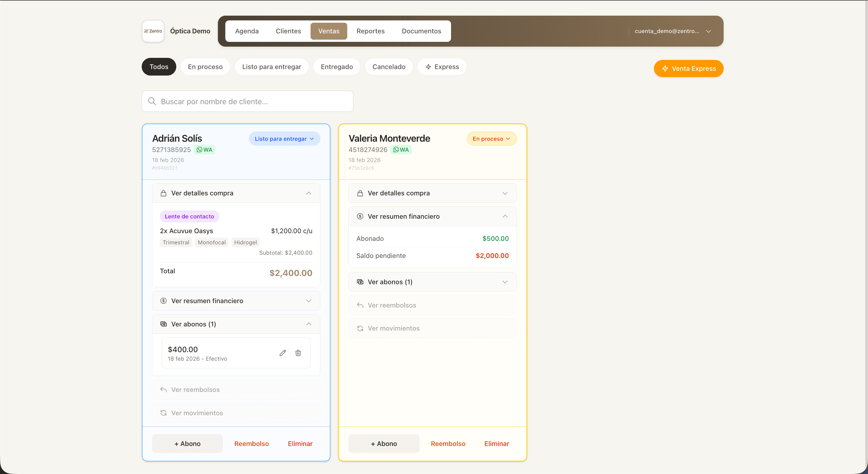Image resolution: width=868 pixels, height=474 pixels.
Task: Toggle the Cancelado filter
Action: [389, 67]
